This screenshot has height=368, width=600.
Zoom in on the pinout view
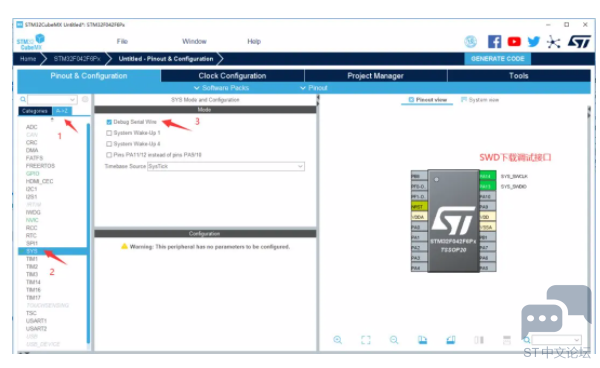338,340
